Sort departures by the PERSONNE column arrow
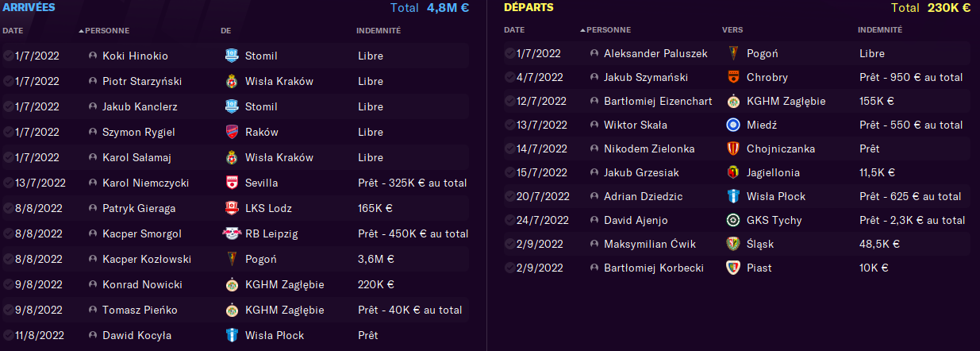This screenshot has height=351, width=980. (x=582, y=30)
